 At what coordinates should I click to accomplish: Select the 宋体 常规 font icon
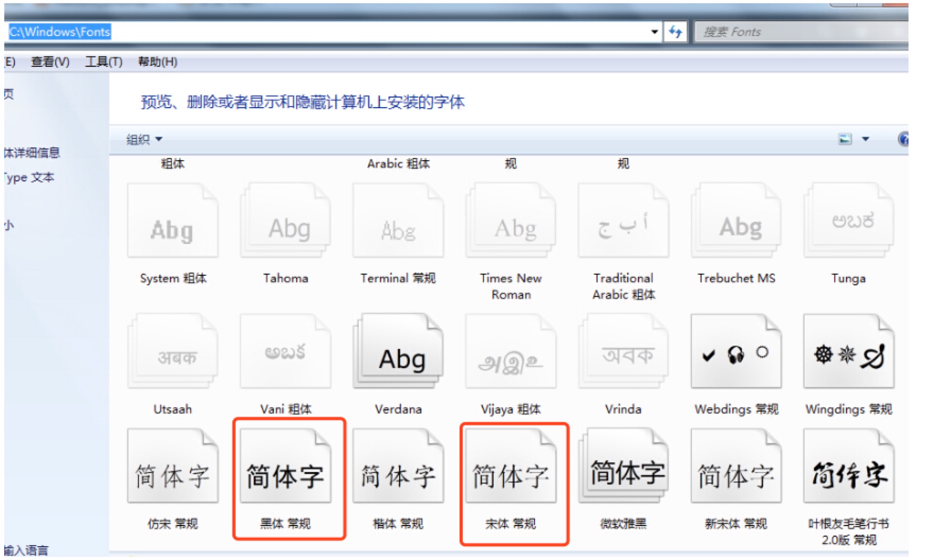pyautogui.click(x=511, y=466)
